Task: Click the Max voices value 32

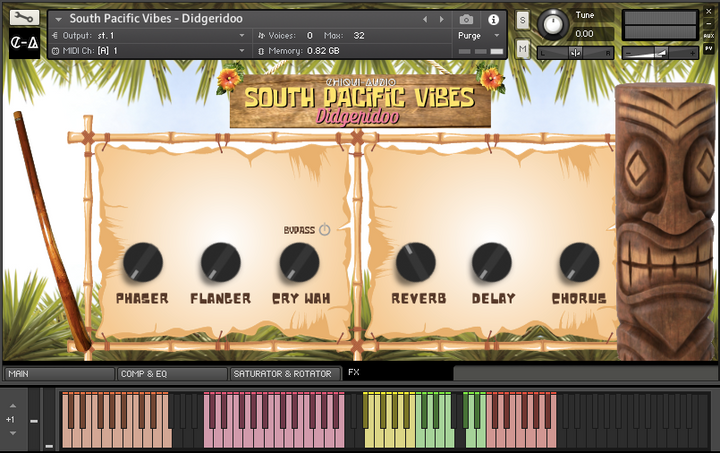Action: pos(359,35)
